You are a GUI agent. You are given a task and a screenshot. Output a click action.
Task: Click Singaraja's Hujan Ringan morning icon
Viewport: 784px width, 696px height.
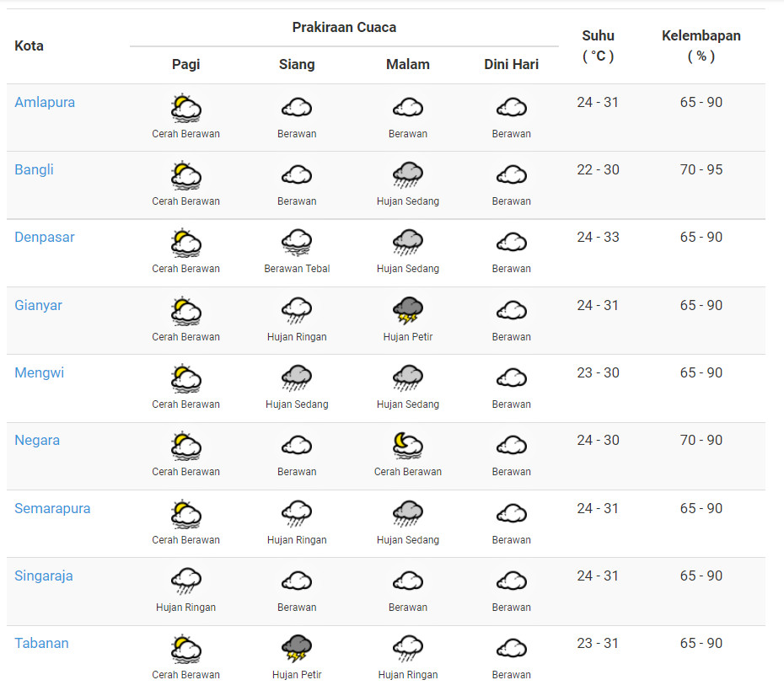click(185, 581)
